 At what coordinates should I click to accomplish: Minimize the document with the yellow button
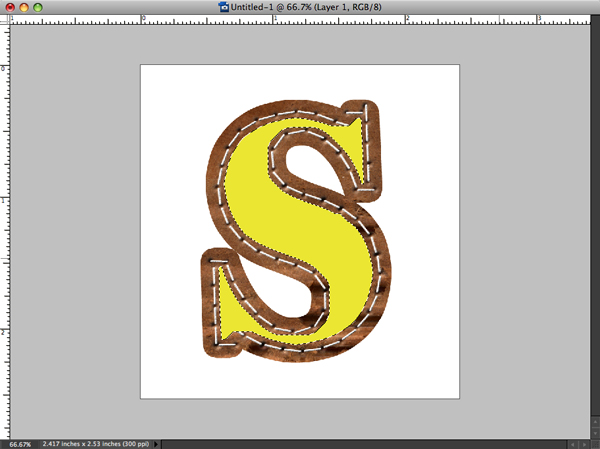24,7
